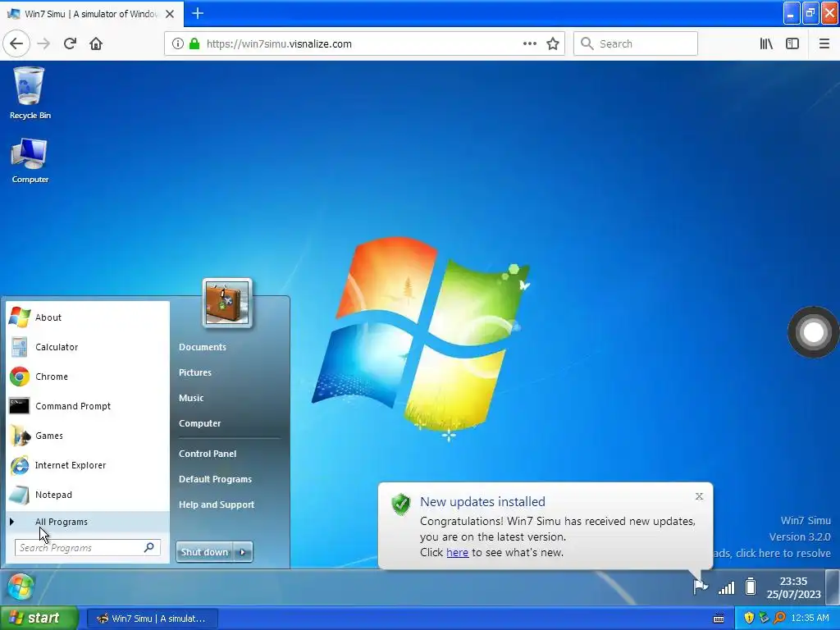Screen dimensions: 840x630
Task: Click the Search Programs input field
Action: coord(87,547)
